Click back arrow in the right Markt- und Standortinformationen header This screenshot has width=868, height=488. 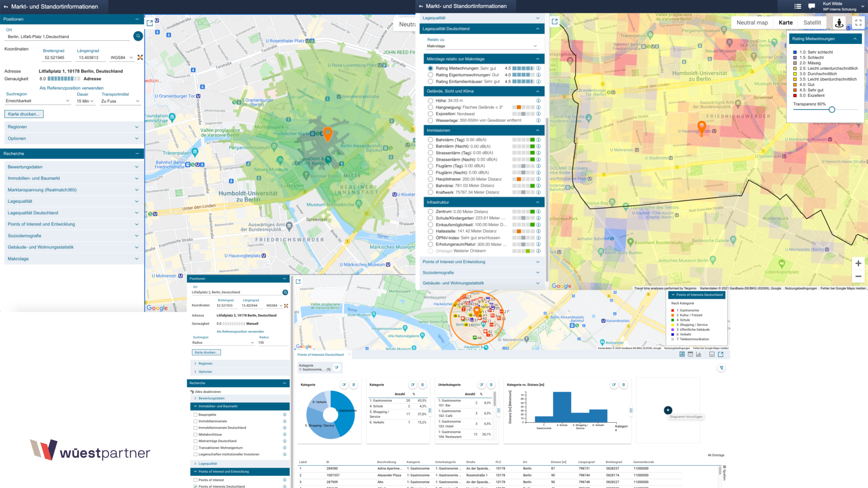[421, 6]
